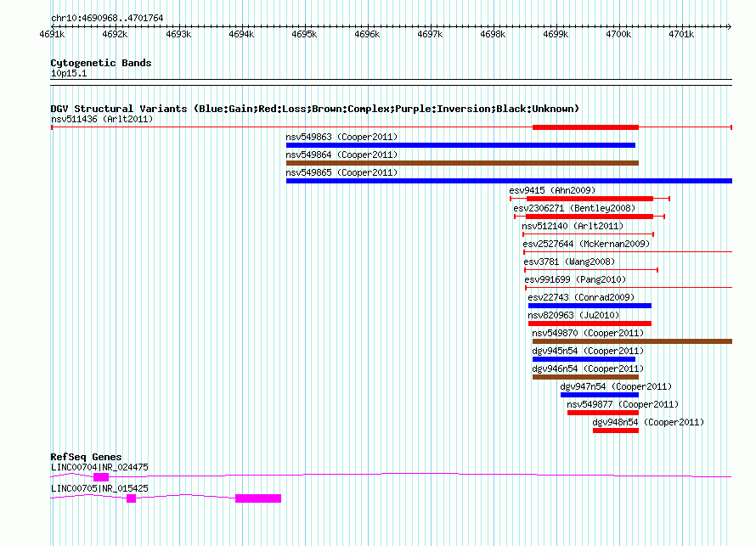Open the esv2527644 (McKernan2009) label
Screen dimensions: 756x546
pyautogui.click(x=586, y=244)
